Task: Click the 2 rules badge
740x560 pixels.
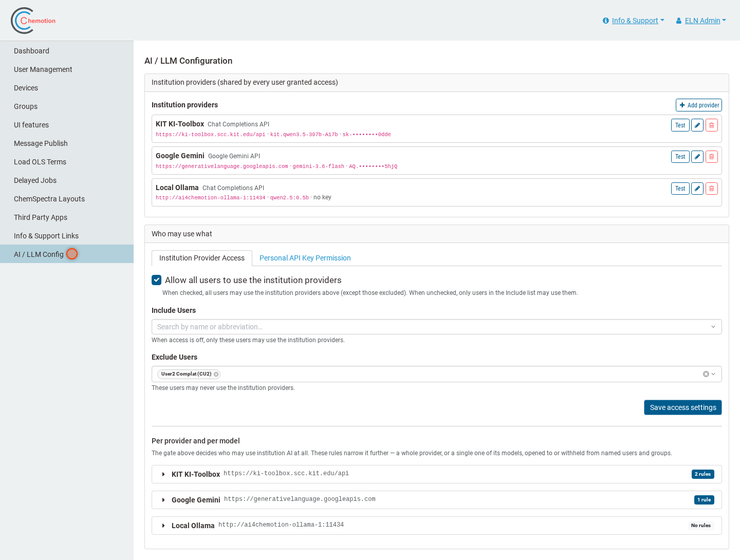Action: click(x=703, y=474)
